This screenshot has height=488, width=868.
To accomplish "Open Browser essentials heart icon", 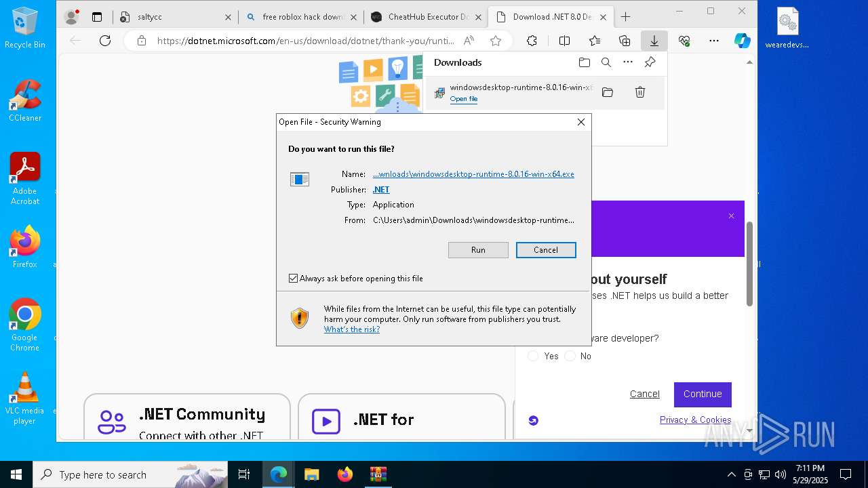I will 684,41.
